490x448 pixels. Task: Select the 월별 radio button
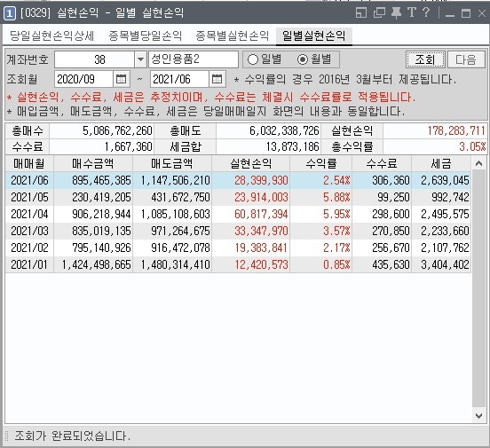(303, 59)
